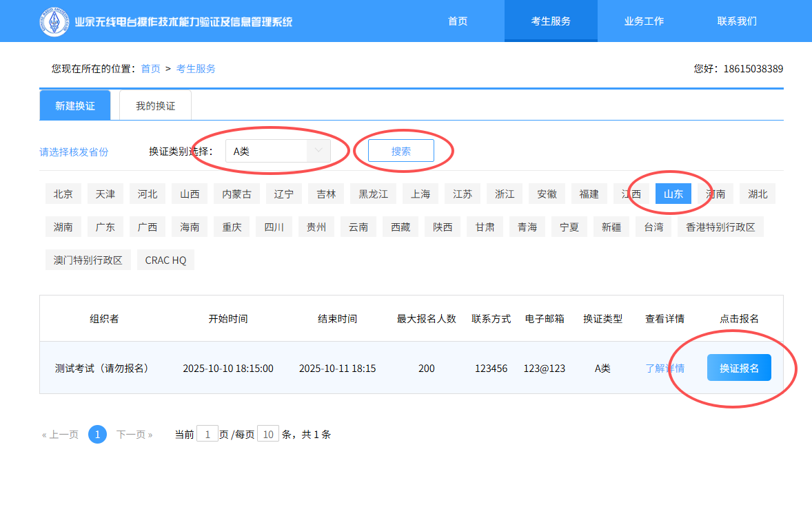This screenshot has height=518, width=812.
Task: Select the 北京 province filter
Action: click(63, 194)
